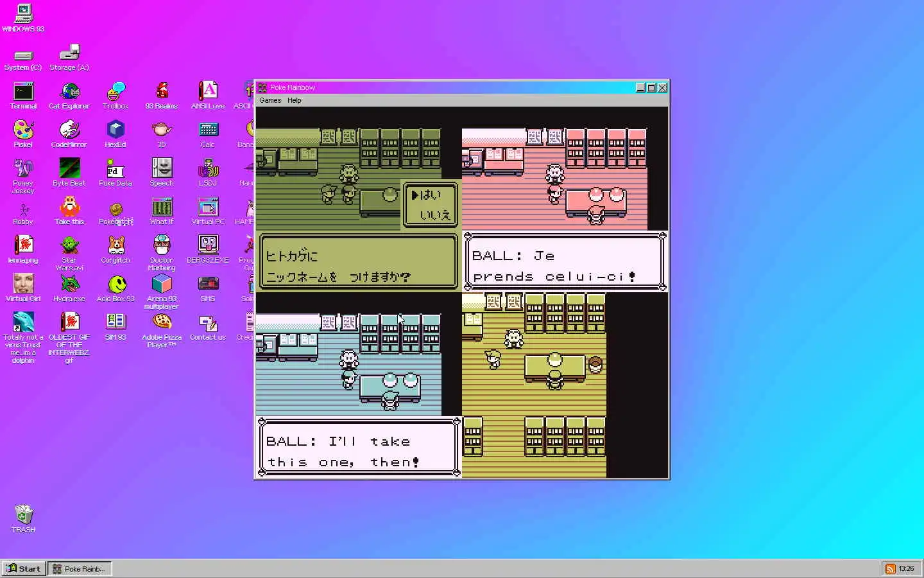
Task: Open the Puke Data icon
Action: (116, 173)
